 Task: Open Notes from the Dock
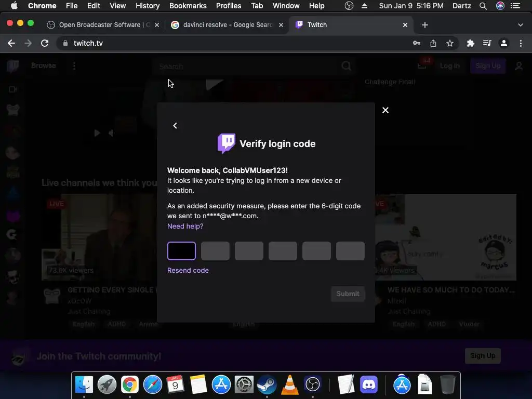point(198,385)
